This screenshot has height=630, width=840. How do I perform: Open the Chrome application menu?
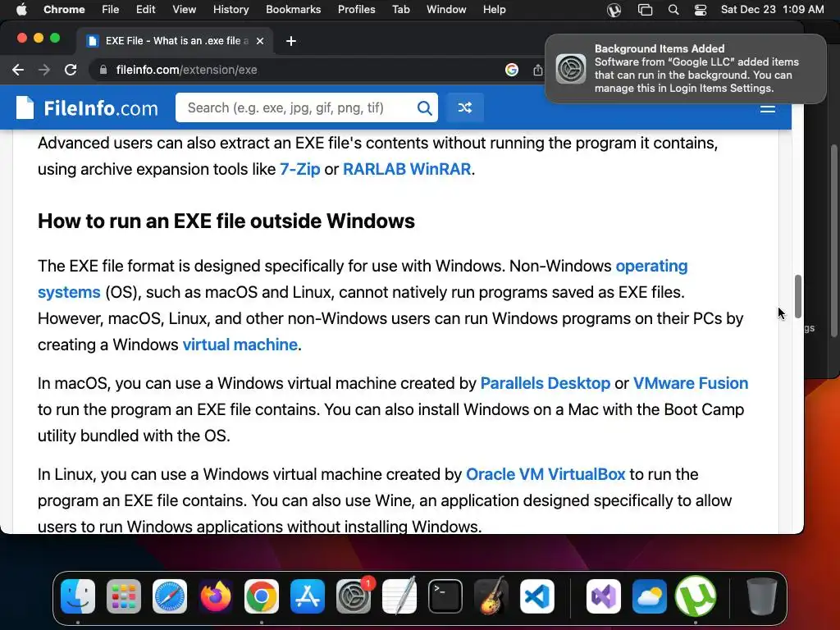(x=64, y=10)
